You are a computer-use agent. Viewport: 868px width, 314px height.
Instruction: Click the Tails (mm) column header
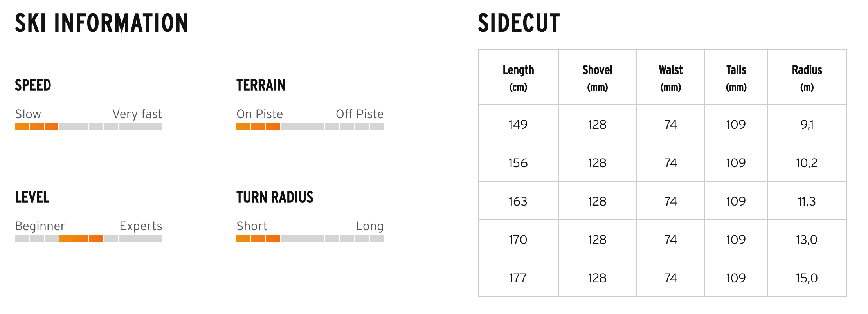[x=736, y=78]
